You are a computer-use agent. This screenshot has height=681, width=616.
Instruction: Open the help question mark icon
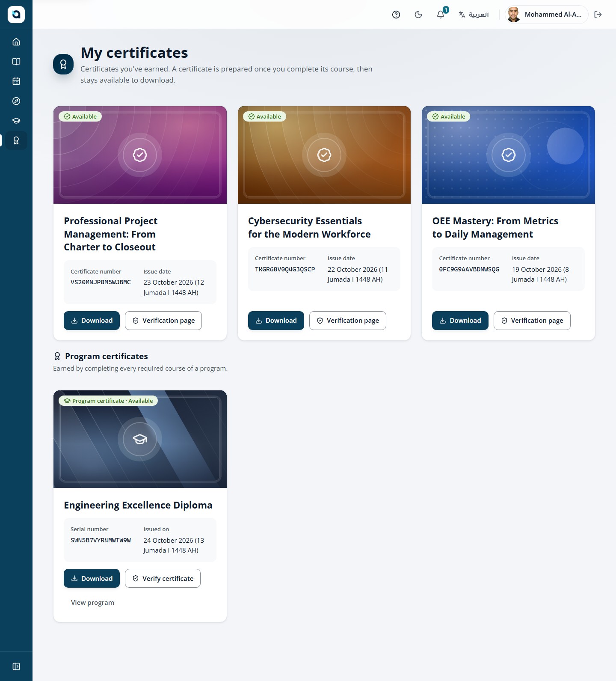pyautogui.click(x=396, y=15)
